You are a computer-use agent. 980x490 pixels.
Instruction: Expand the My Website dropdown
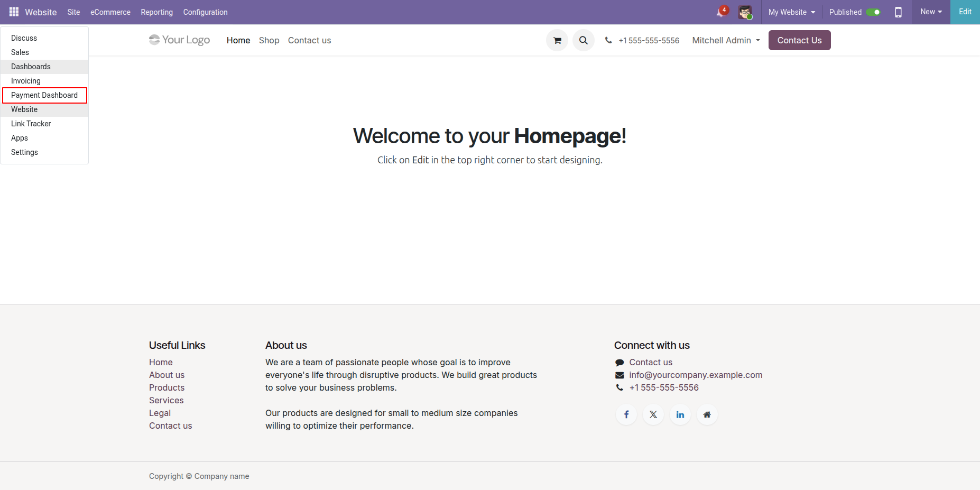coord(792,12)
